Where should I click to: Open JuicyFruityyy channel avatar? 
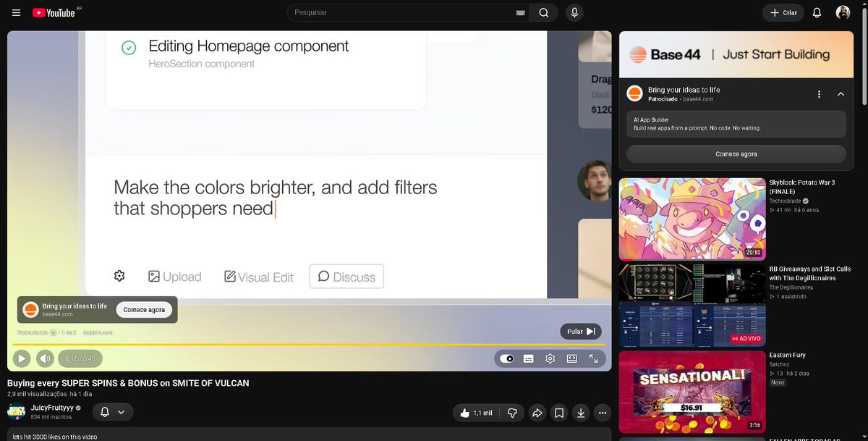point(17,412)
